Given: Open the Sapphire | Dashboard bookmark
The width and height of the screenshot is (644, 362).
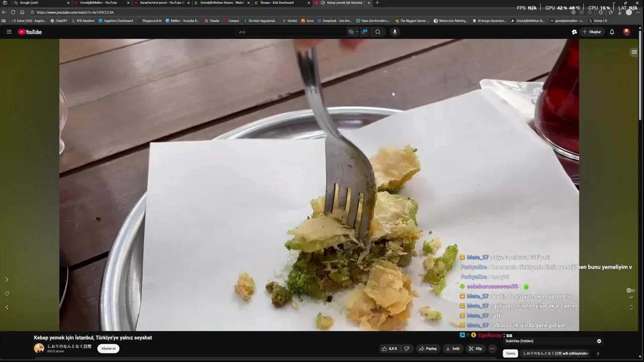Looking at the screenshot, I should [116, 21].
